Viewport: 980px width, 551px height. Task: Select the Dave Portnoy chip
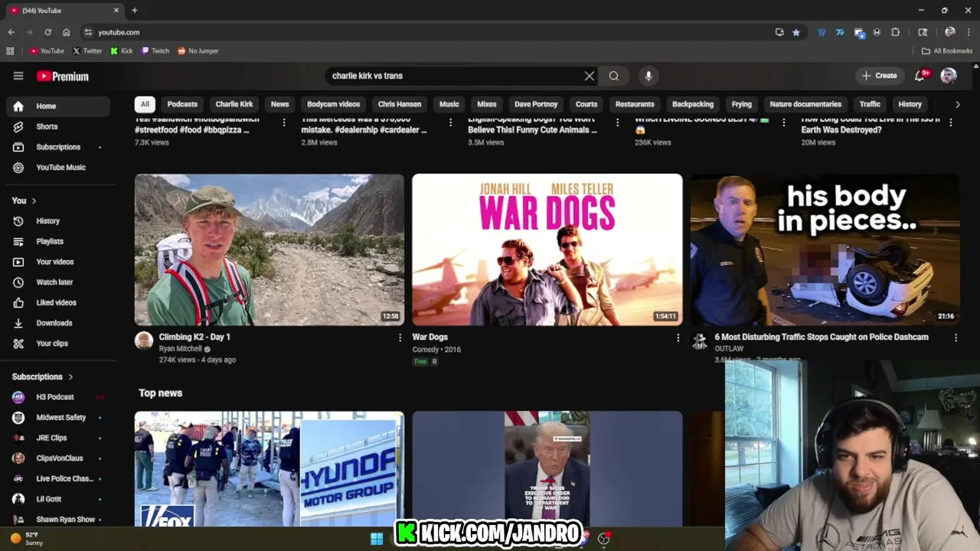[x=536, y=104]
